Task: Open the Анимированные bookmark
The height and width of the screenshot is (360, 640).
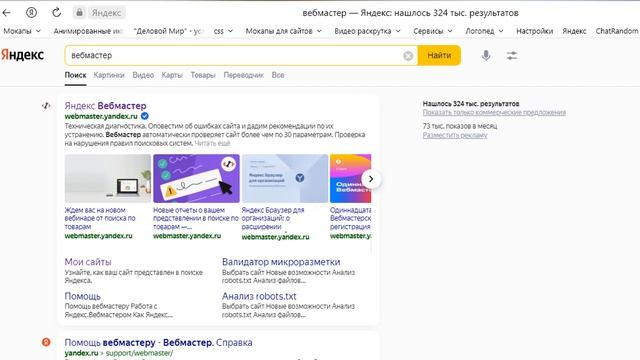Action: [88, 31]
